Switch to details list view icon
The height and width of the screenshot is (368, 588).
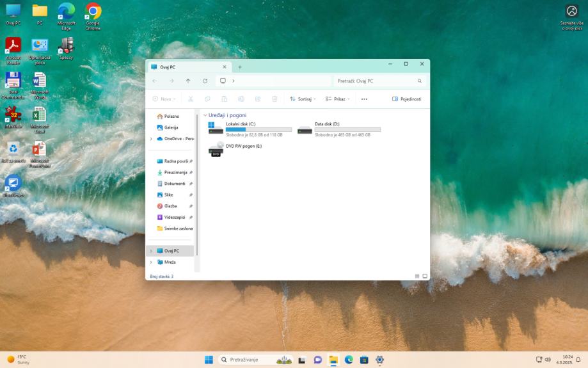click(417, 276)
